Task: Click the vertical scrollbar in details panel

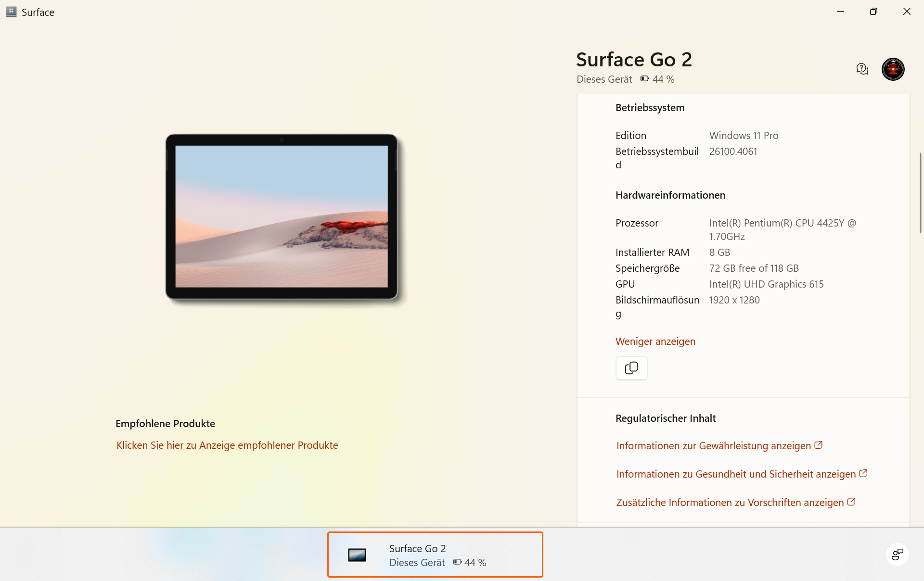Action: (920, 192)
